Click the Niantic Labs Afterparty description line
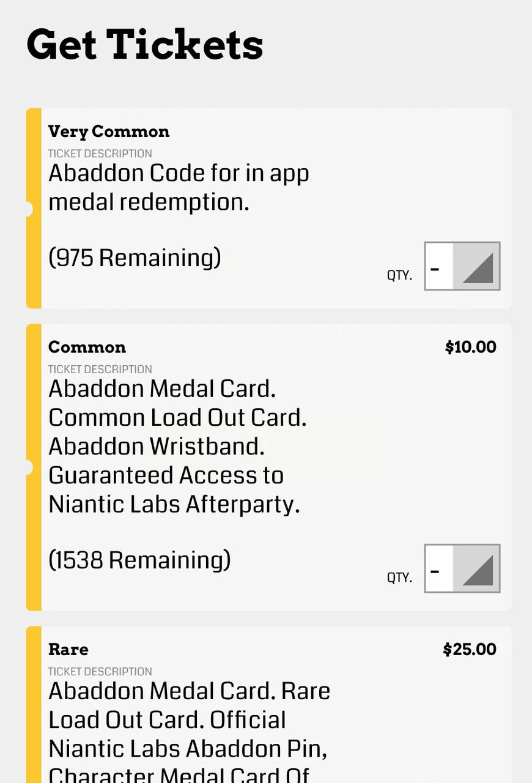532x783 pixels. point(174,504)
